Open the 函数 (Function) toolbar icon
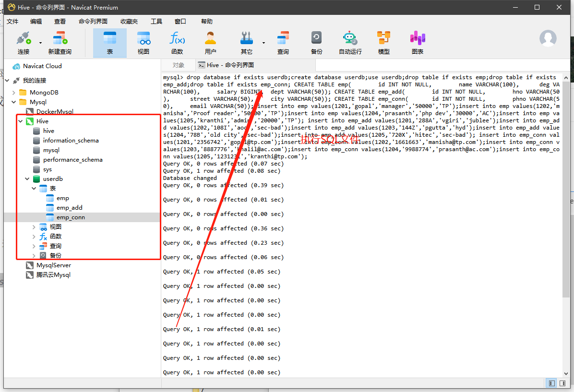 click(177, 42)
